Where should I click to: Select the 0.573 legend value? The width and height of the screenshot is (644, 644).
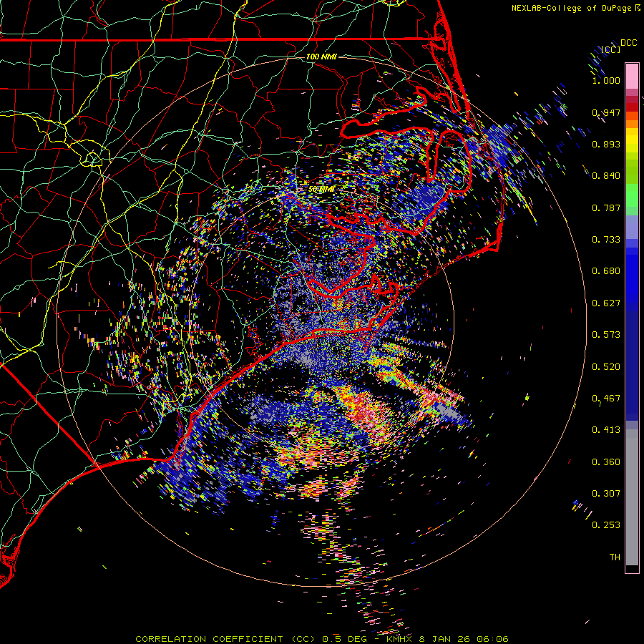click(606, 335)
